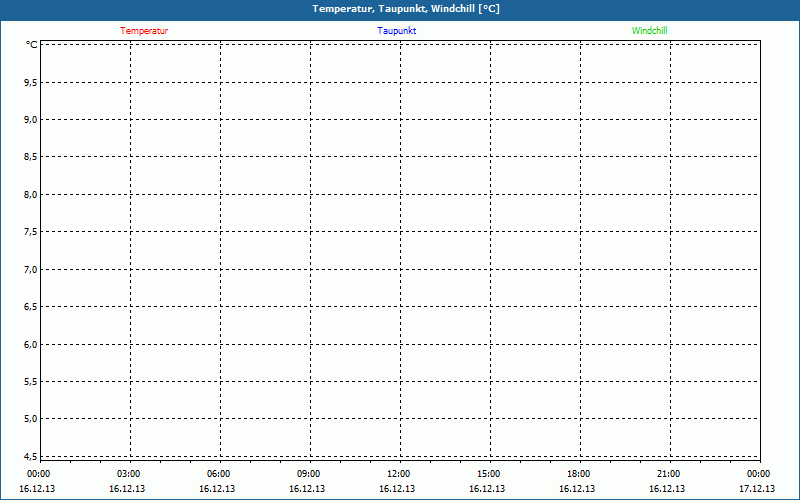800x500 pixels.
Task: Click the 5,0 y-axis value
Action: 31,419
